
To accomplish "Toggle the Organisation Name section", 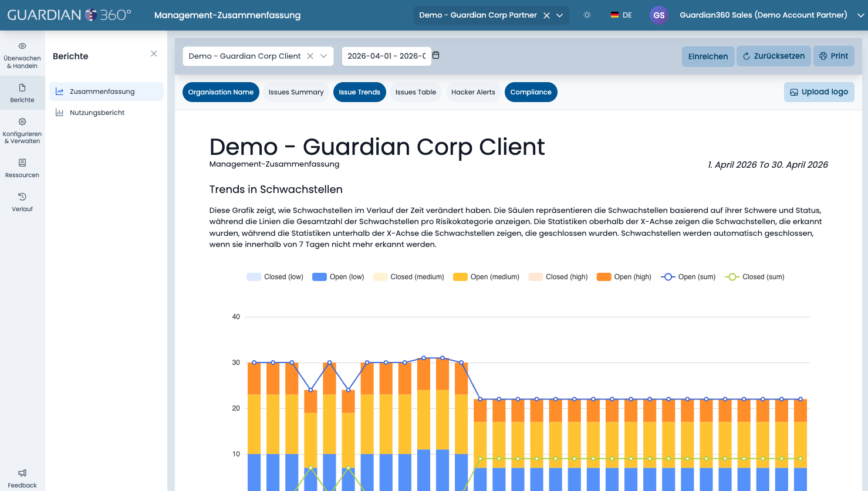I will click(x=221, y=92).
